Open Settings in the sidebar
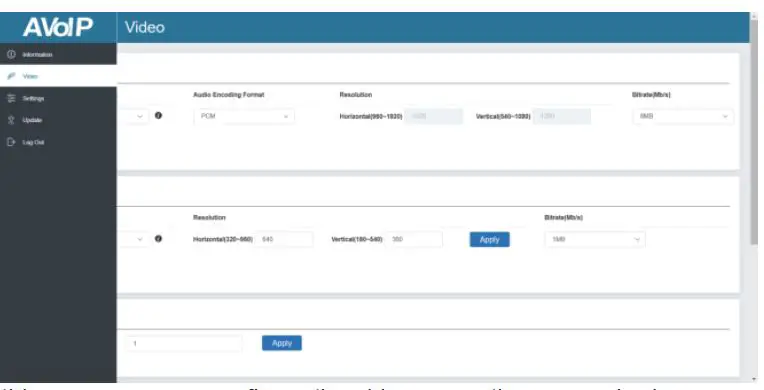 click(x=58, y=98)
